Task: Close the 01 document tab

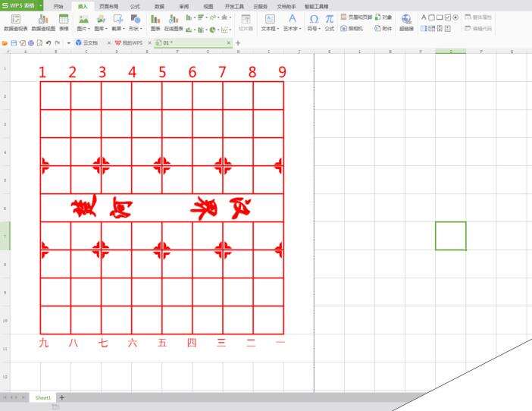Action: pyautogui.click(x=229, y=42)
